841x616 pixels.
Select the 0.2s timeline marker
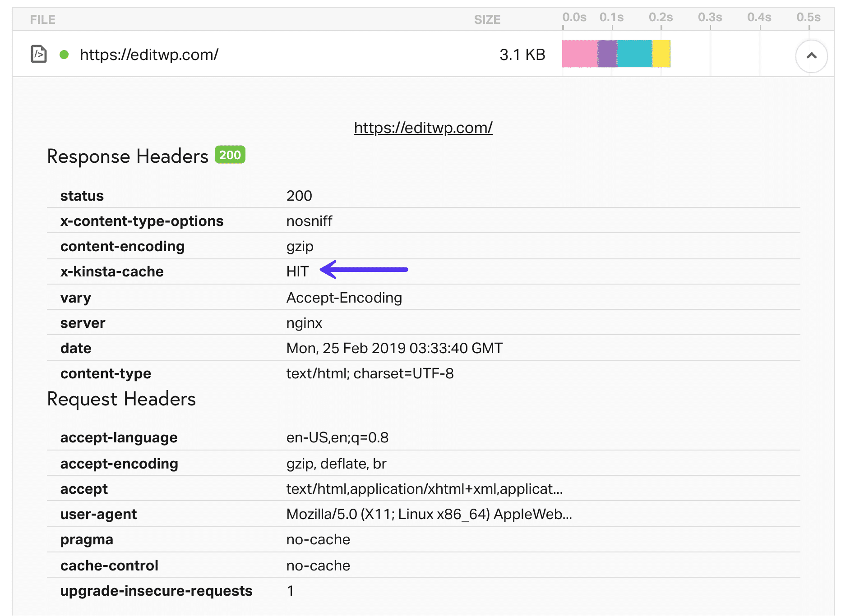point(661,17)
